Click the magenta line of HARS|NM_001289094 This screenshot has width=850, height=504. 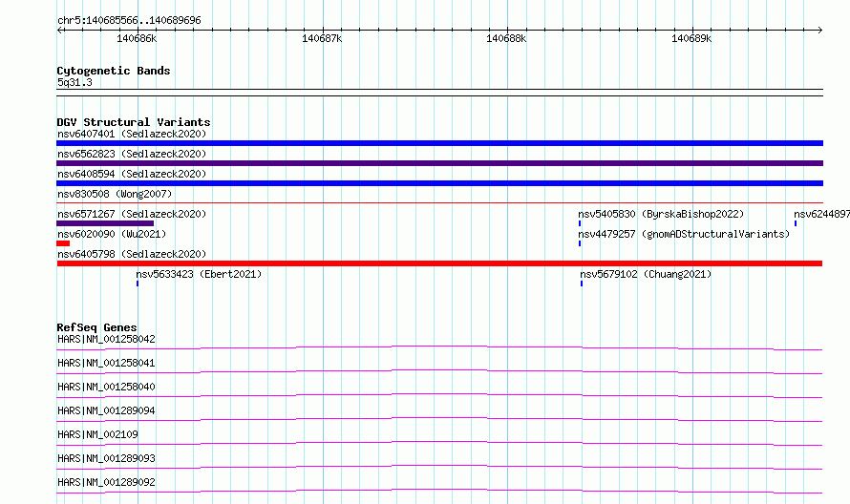(439, 419)
